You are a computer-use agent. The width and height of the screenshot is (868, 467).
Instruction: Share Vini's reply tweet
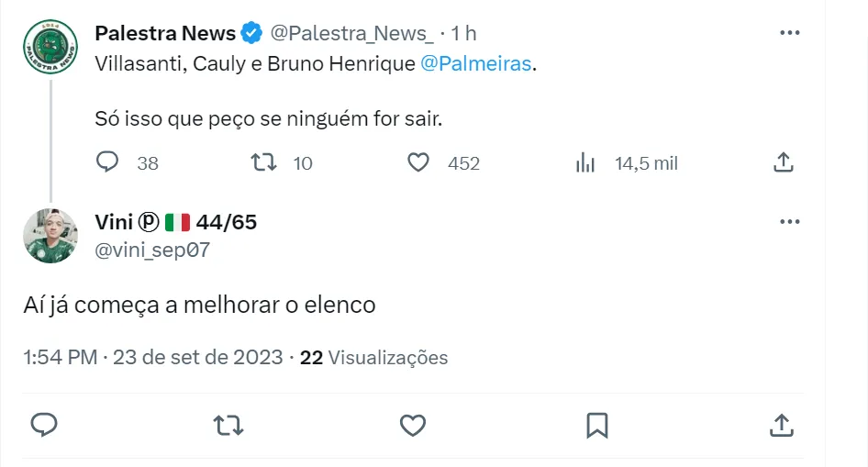pyautogui.click(x=781, y=425)
